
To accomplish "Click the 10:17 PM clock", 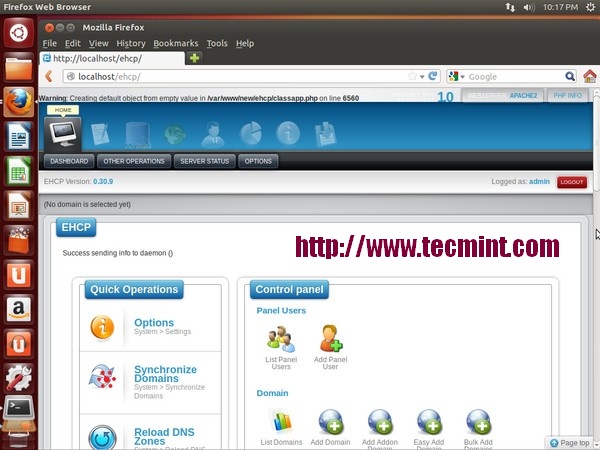I will [560, 7].
